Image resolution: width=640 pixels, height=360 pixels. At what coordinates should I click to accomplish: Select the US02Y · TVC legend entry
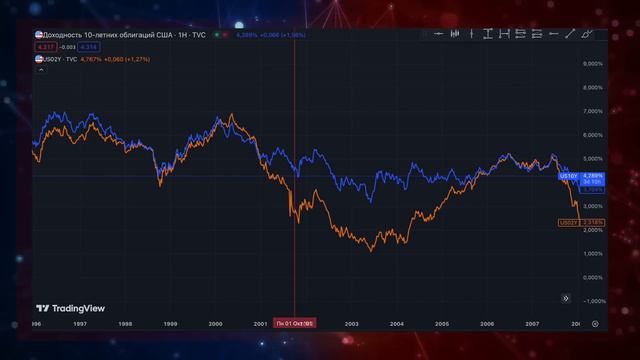(x=60, y=60)
